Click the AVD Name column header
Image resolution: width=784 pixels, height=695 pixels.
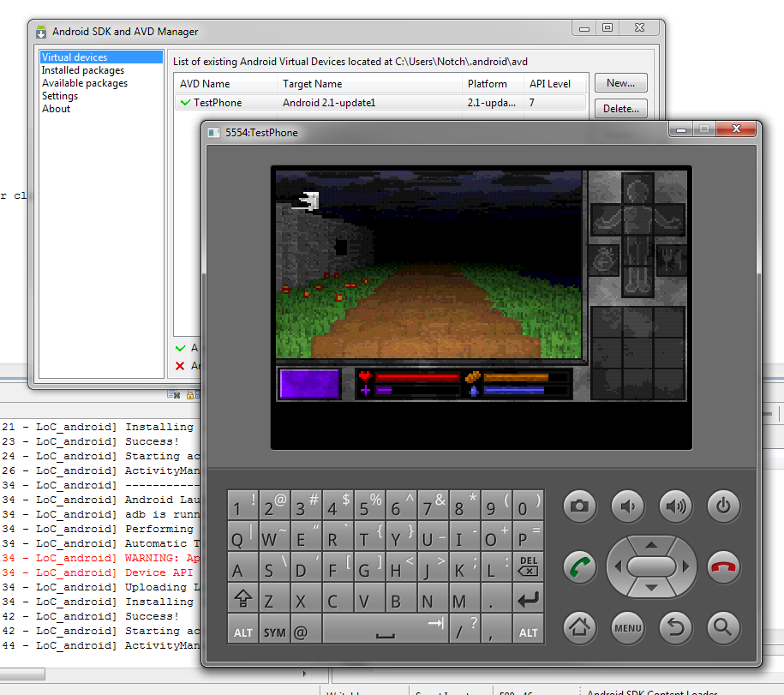point(225,83)
